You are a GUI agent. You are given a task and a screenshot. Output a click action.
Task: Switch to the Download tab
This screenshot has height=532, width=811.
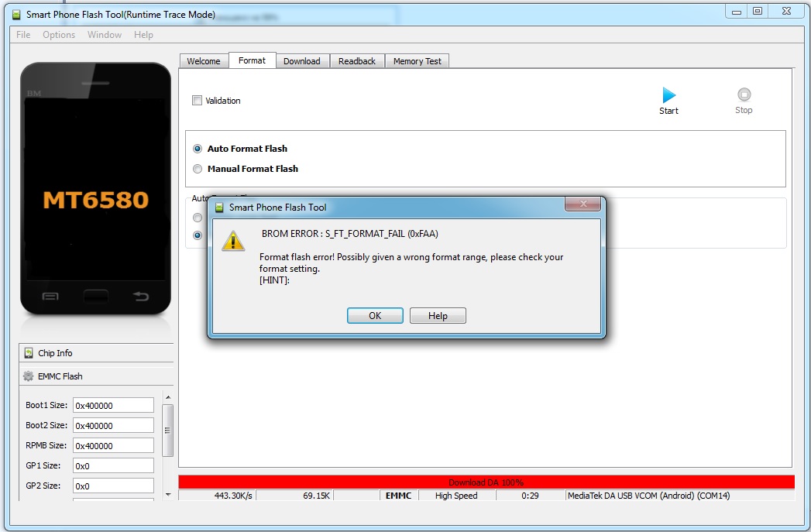pyautogui.click(x=302, y=61)
